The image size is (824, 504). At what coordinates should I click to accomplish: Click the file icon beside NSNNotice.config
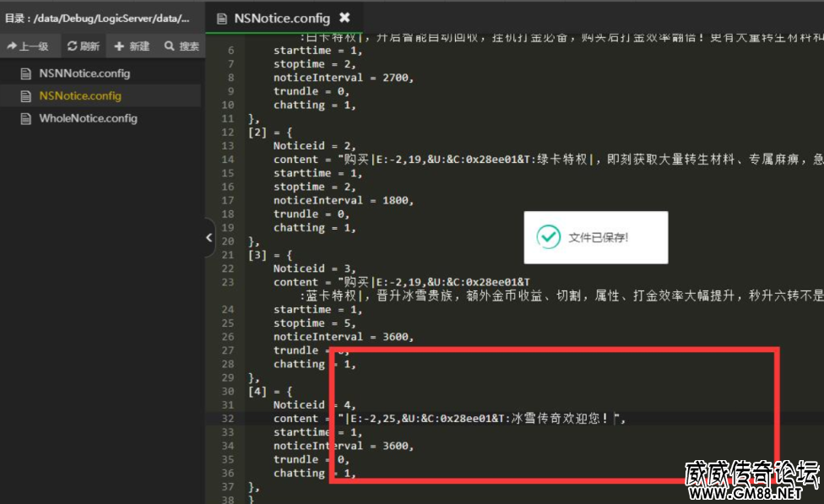pyautogui.click(x=25, y=73)
